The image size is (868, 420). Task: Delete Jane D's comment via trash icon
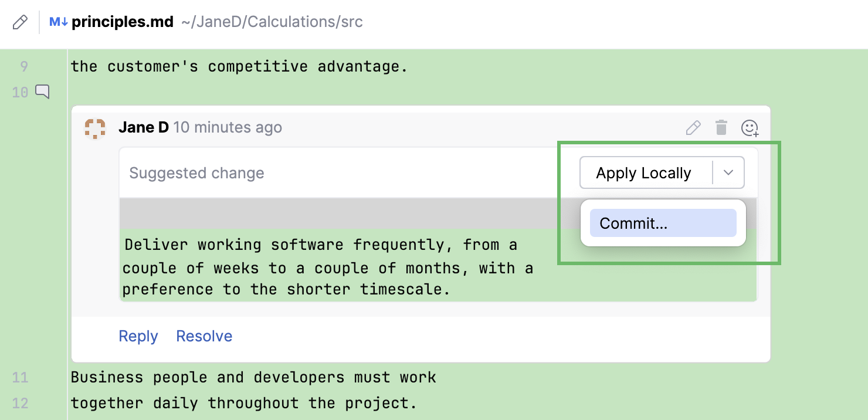tap(721, 127)
